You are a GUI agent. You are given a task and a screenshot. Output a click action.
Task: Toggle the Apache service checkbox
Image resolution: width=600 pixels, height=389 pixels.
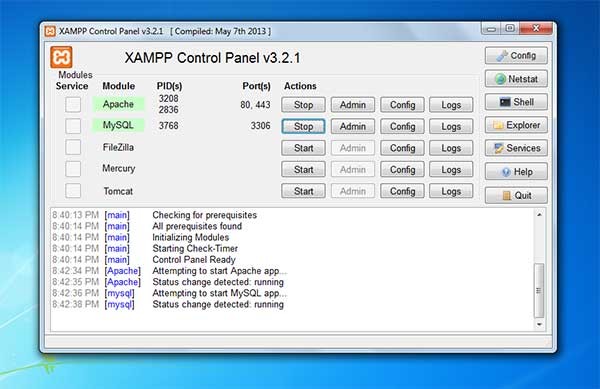[x=73, y=104]
